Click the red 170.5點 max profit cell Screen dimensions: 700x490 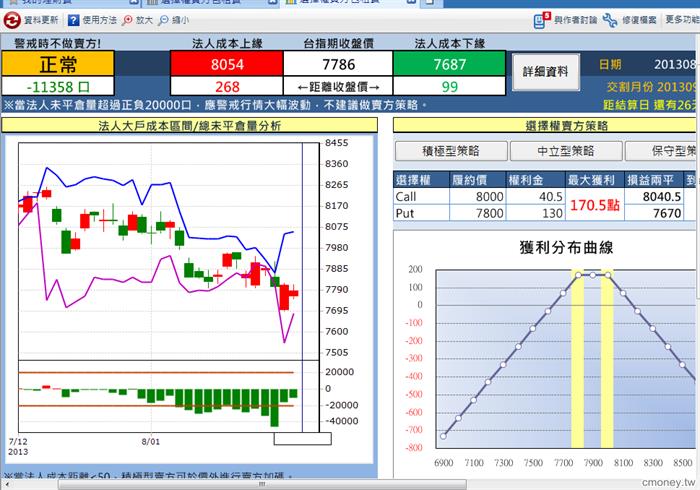click(594, 205)
